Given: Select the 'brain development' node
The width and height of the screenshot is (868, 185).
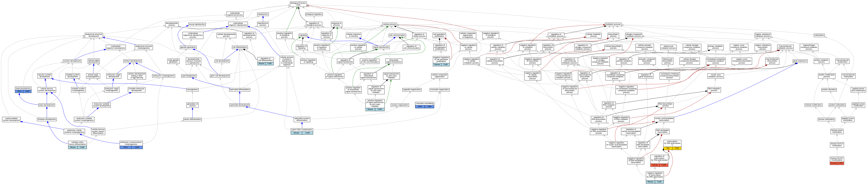Looking at the screenshot, I should 46,105.
